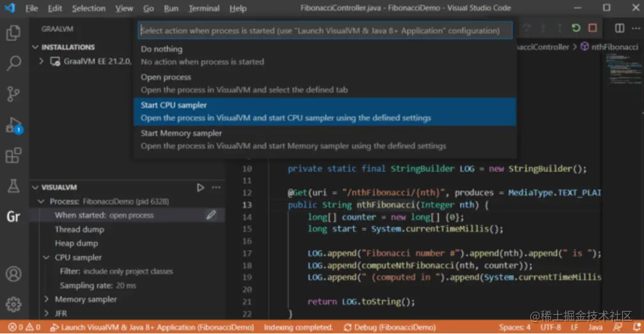This screenshot has height=334, width=644.
Task: Open editor More Actions ellipsis
Action: [636, 28]
